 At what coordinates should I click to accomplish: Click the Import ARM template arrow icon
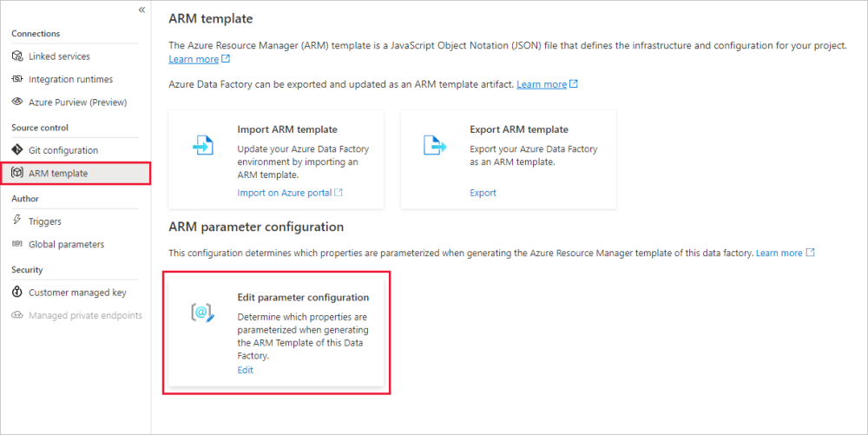(203, 145)
